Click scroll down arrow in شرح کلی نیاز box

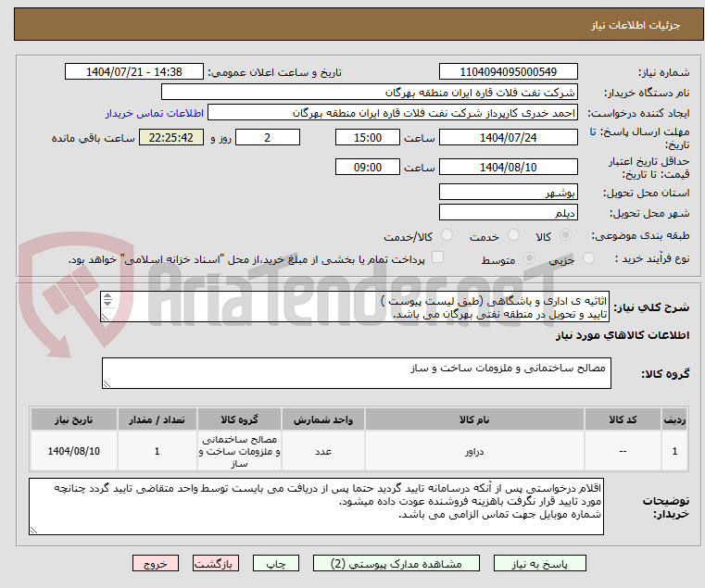tap(107, 303)
